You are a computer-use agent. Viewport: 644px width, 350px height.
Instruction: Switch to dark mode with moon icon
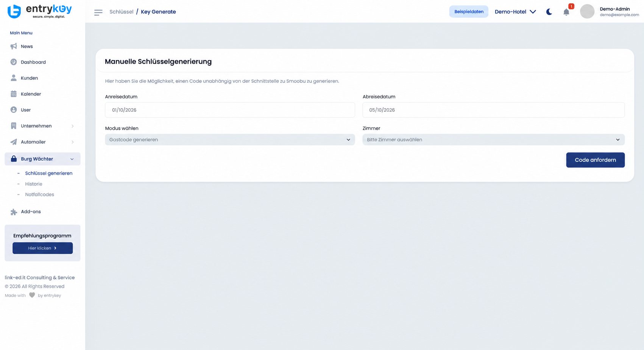tap(549, 12)
